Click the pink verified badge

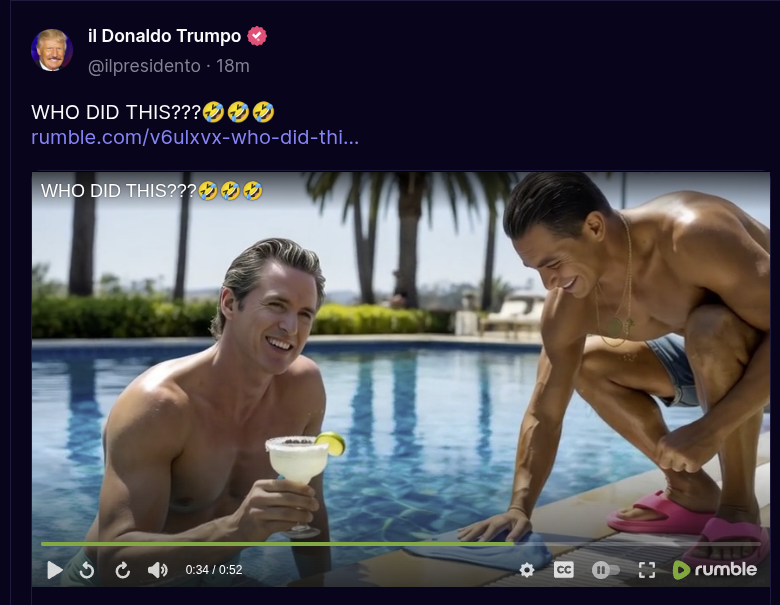click(257, 36)
